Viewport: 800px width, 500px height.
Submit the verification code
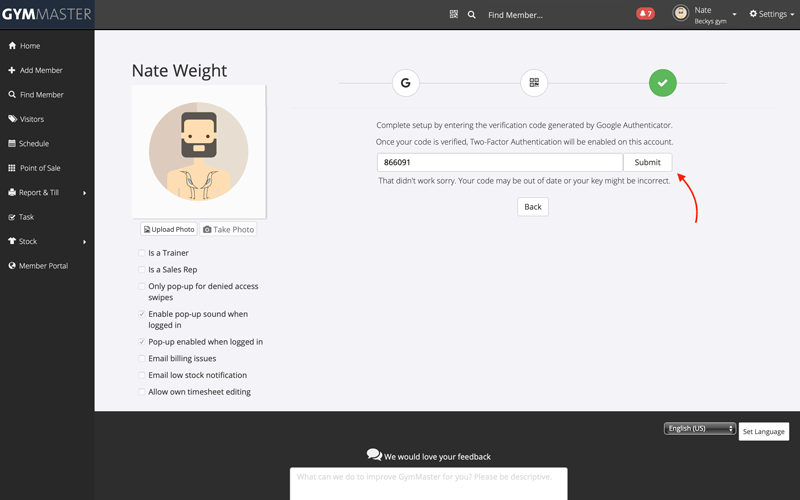point(647,162)
